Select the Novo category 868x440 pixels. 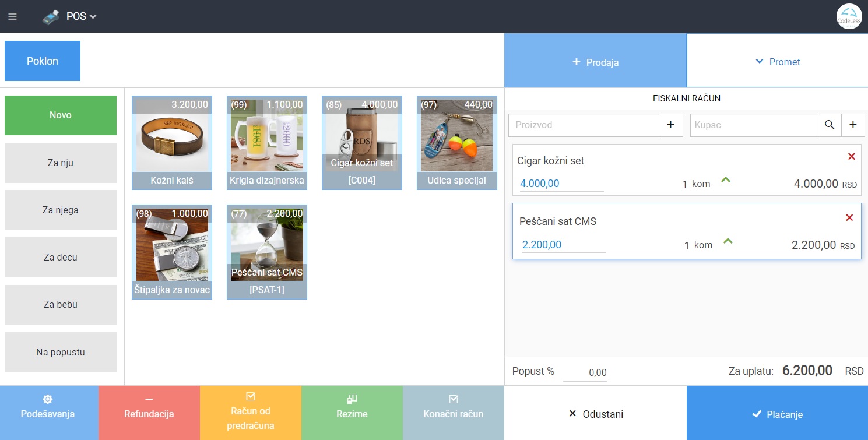pyautogui.click(x=61, y=115)
